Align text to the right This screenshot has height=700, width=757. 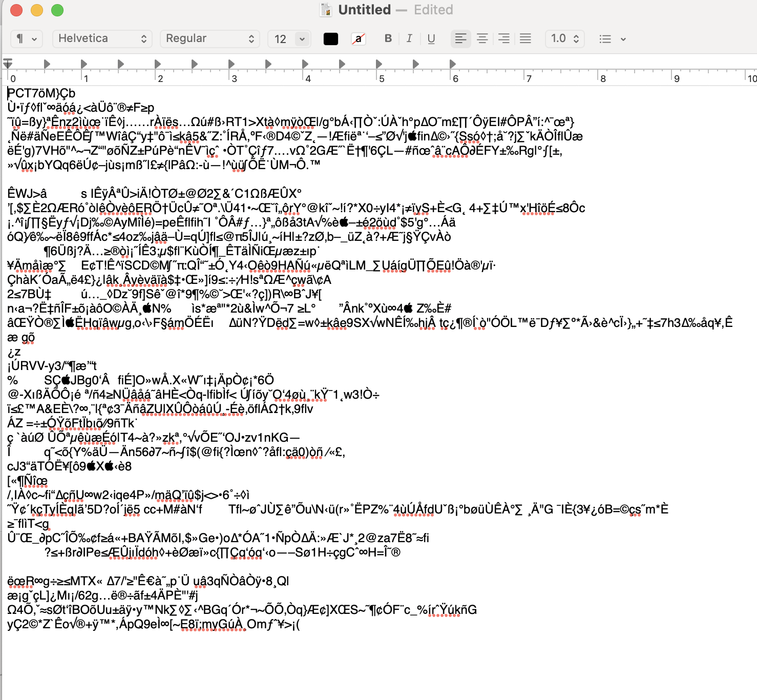point(504,38)
